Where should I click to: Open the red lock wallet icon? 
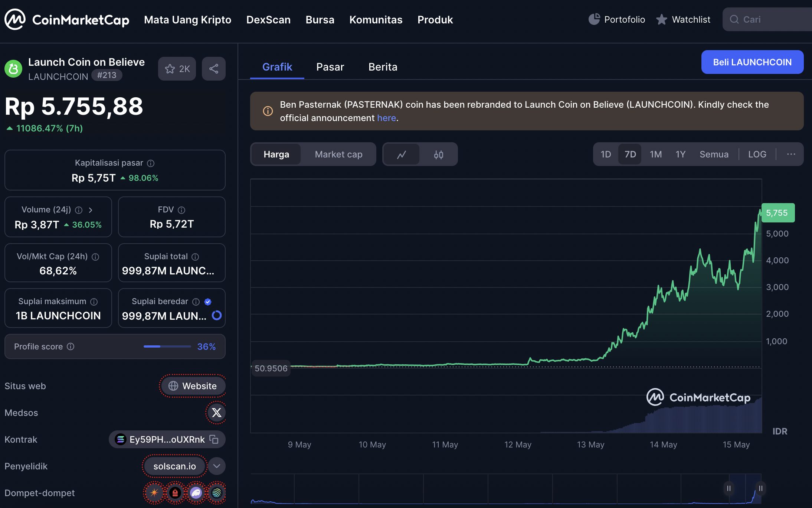(x=175, y=493)
